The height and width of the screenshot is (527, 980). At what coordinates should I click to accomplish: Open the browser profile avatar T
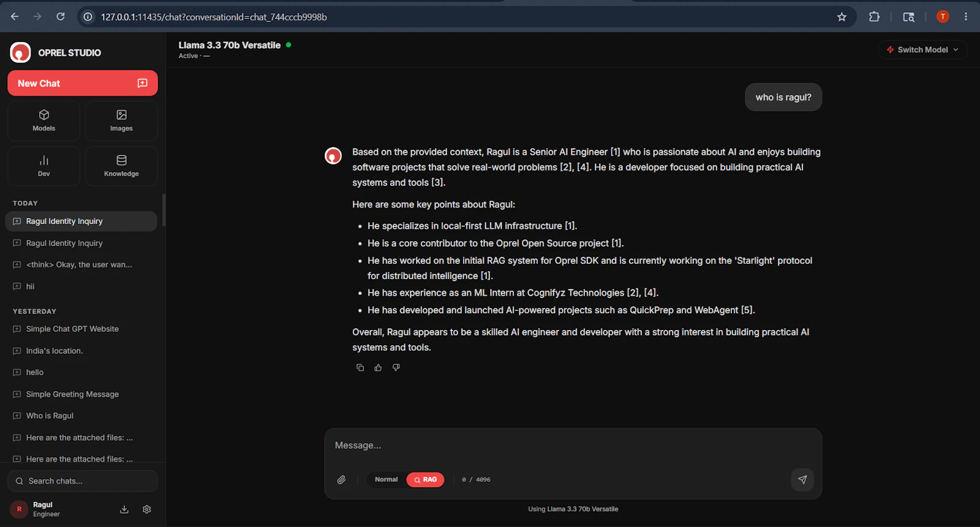[x=943, y=17]
